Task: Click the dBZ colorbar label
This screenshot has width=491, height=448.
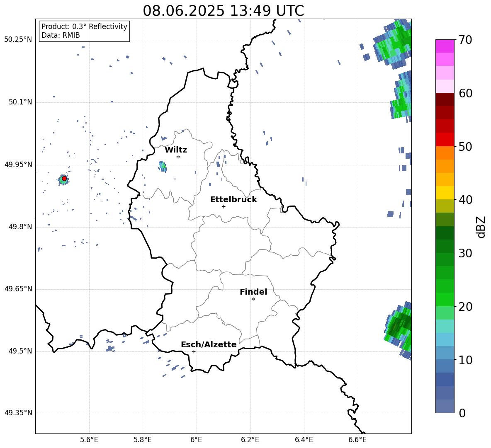Action: (481, 227)
